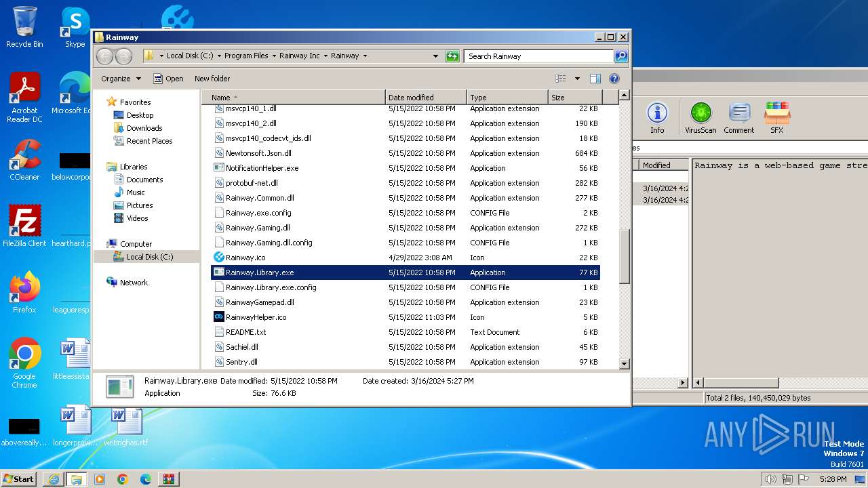Viewport: 868px width, 488px height.
Task: Open Google Chrome desktop shortcut
Action: click(x=24, y=363)
